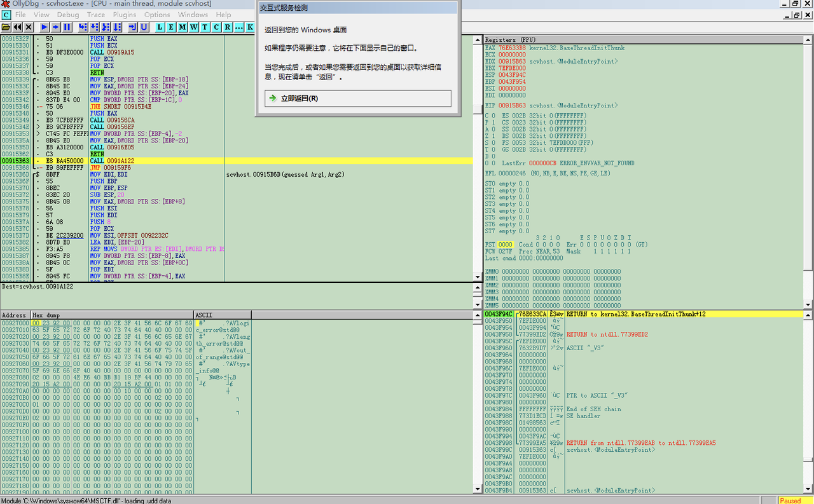Click the Step into toolbar icon

[x=83, y=27]
